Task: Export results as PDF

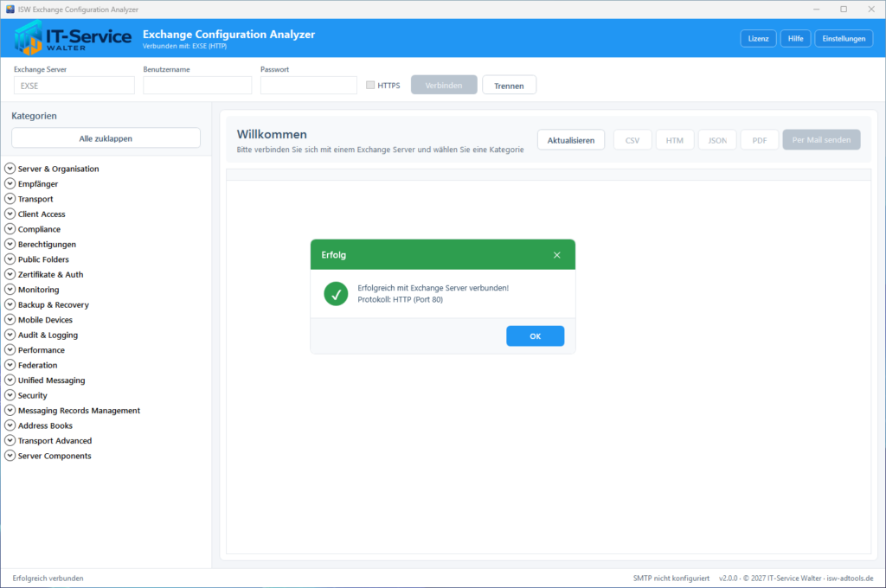Action: pos(760,140)
